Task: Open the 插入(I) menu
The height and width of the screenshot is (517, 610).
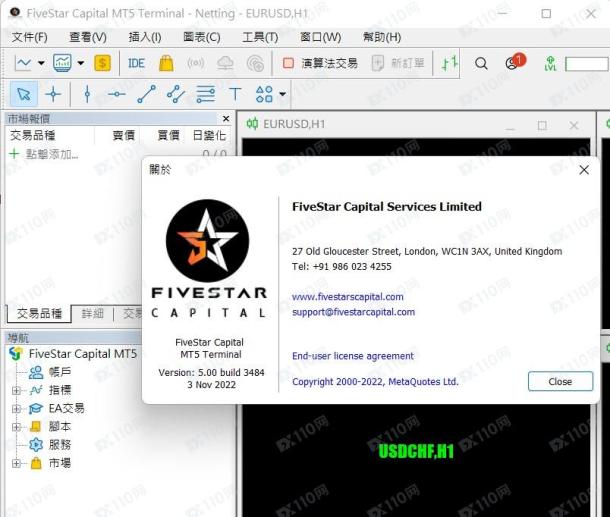Action: (145, 37)
